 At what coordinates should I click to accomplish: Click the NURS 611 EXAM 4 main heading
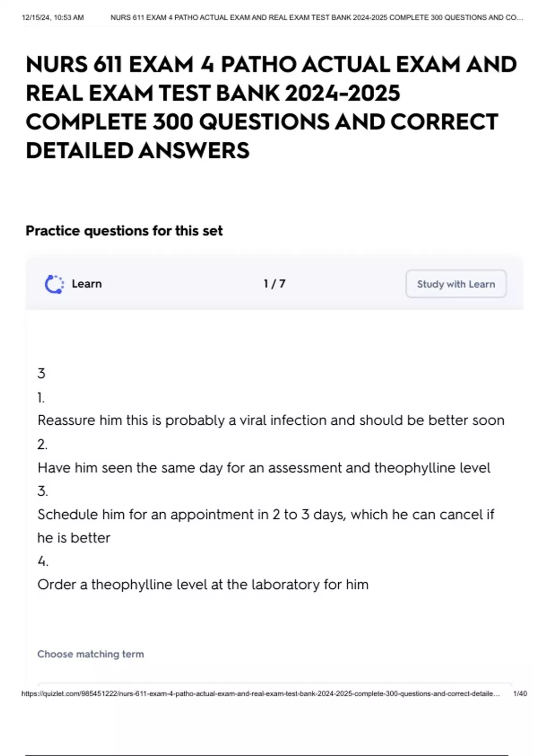(271, 107)
